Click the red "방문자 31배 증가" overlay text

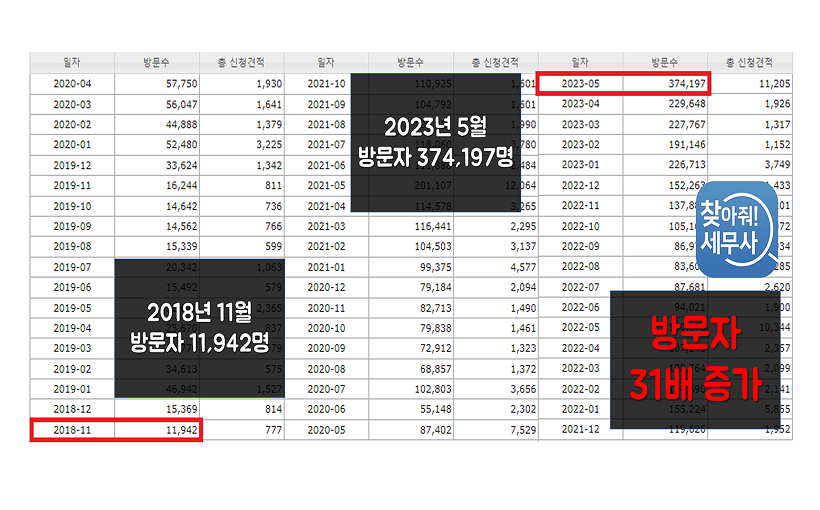point(694,358)
